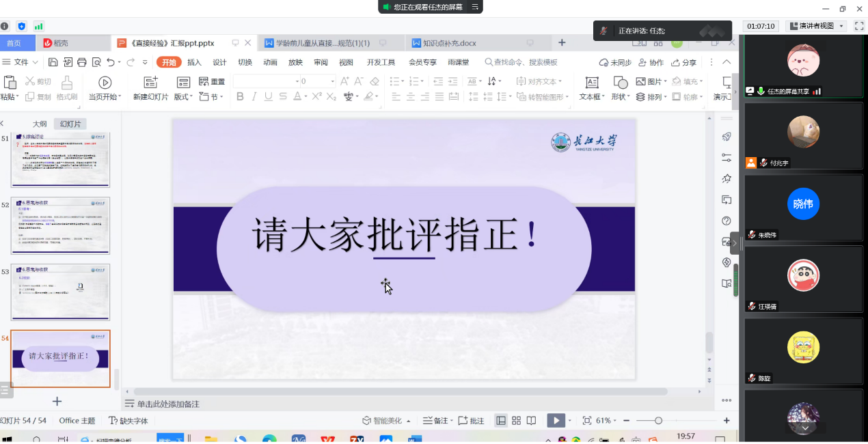Screen dimensions: 868x444
Task: Start slideshow with the status bar play button
Action: (x=556, y=421)
